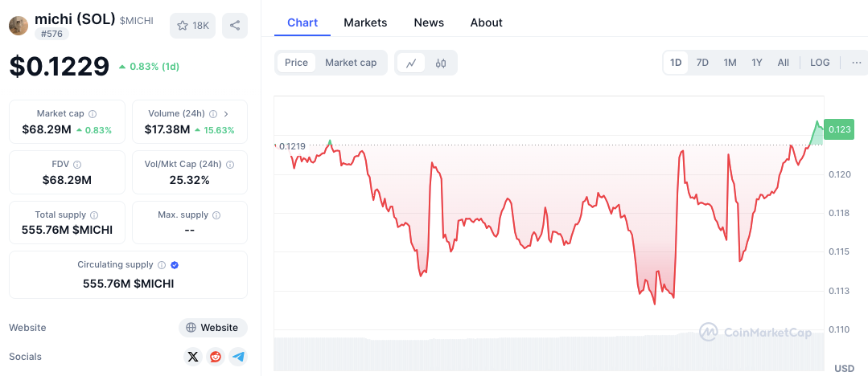
Task: Open the X (Twitter) social link
Action: coord(192,357)
